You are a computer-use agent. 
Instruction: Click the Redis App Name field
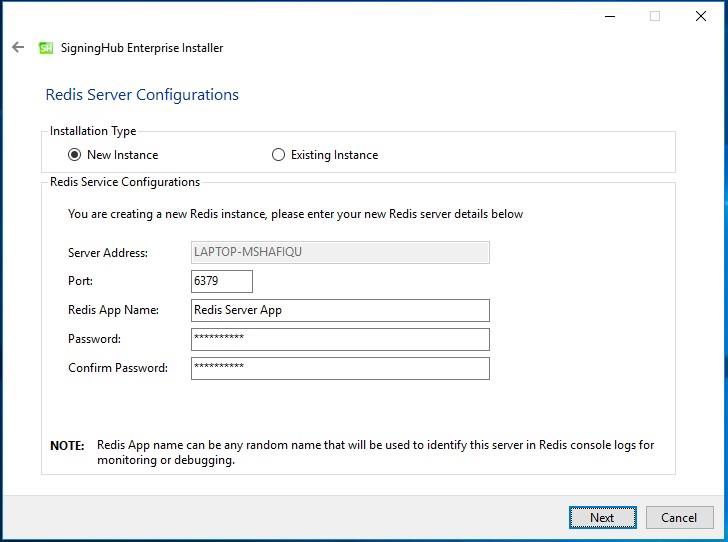340,310
